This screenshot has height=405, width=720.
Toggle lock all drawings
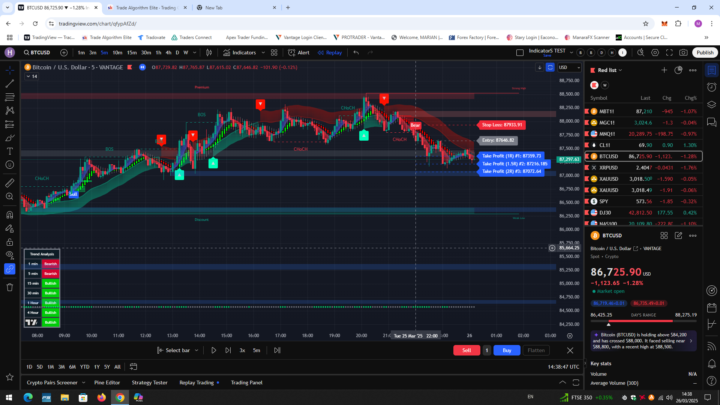10,242
